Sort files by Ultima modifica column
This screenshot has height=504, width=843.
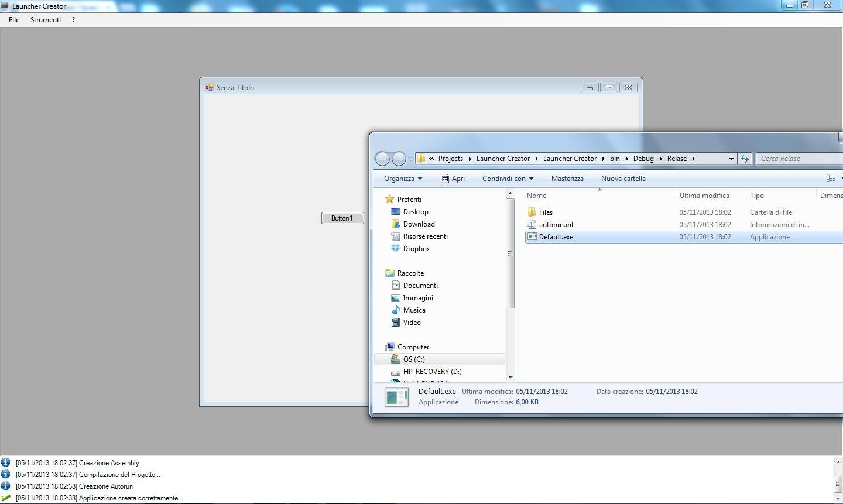pos(710,196)
